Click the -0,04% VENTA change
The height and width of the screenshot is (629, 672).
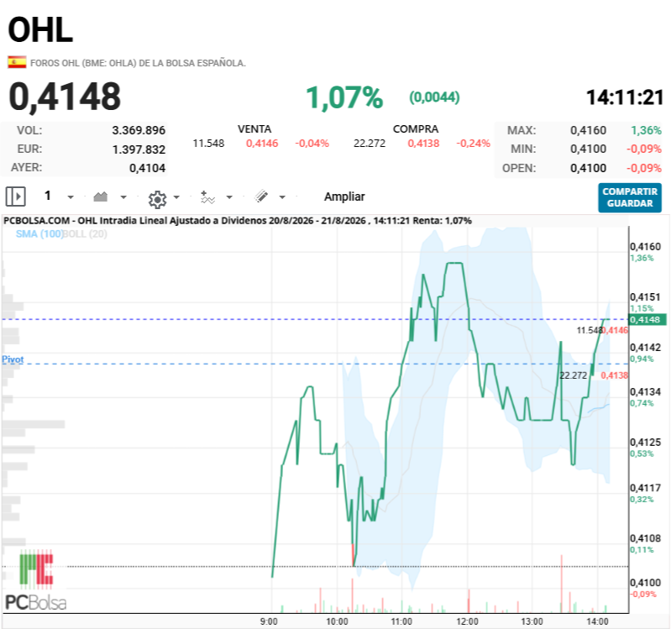coord(312,144)
